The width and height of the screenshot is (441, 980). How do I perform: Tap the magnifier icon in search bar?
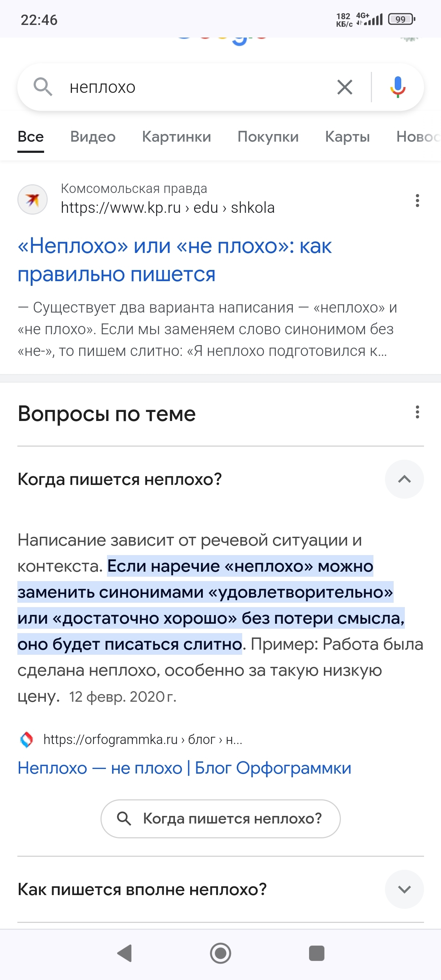click(43, 87)
